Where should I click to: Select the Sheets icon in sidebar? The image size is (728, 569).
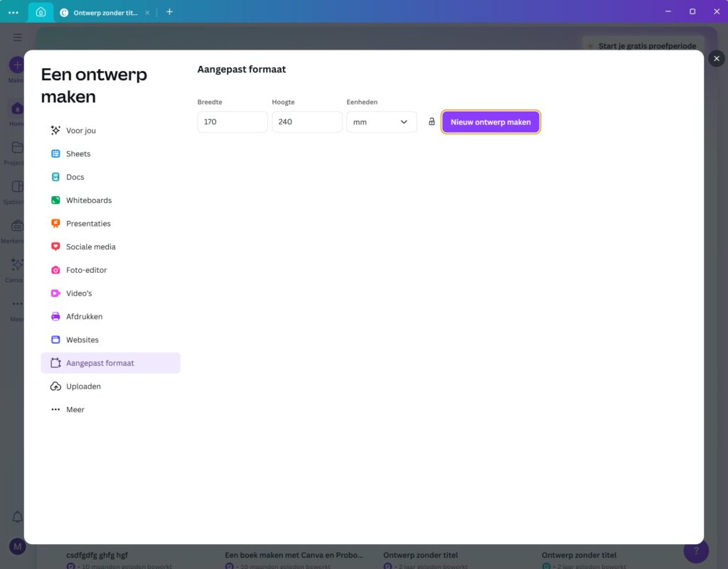coord(55,154)
